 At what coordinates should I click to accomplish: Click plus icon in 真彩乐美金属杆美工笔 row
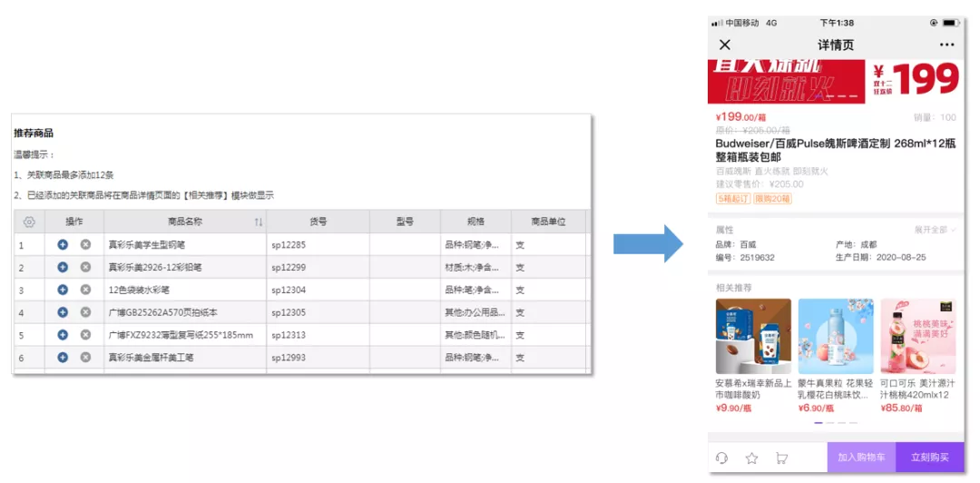(63, 357)
